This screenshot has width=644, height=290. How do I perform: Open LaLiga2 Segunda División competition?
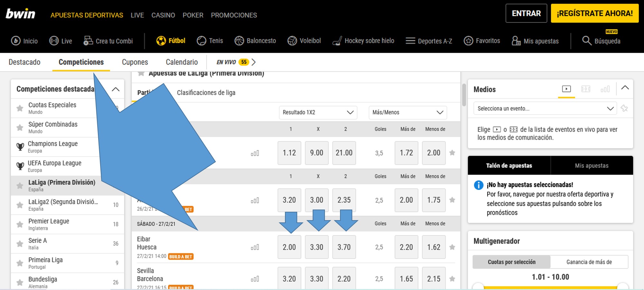[68, 205]
